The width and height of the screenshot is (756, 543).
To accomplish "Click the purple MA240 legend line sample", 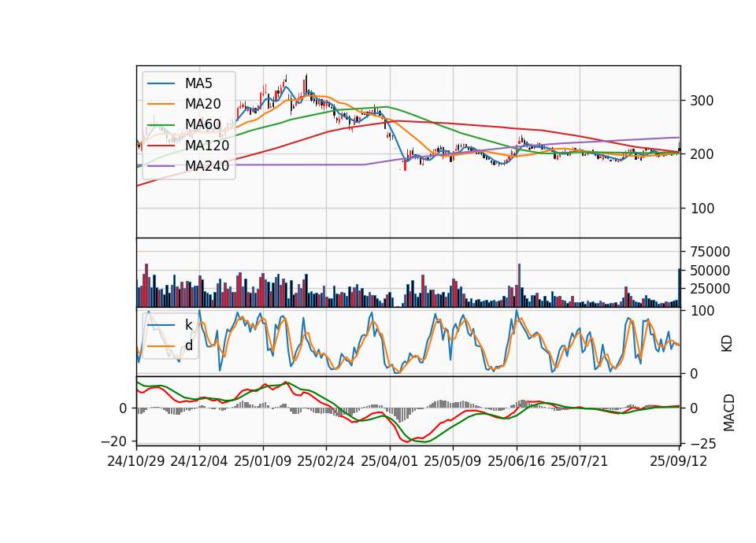I will pos(161,166).
